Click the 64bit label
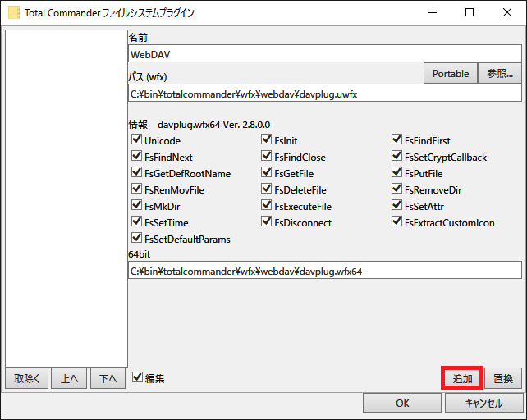Viewport: 527px width, 420px height. (x=140, y=254)
